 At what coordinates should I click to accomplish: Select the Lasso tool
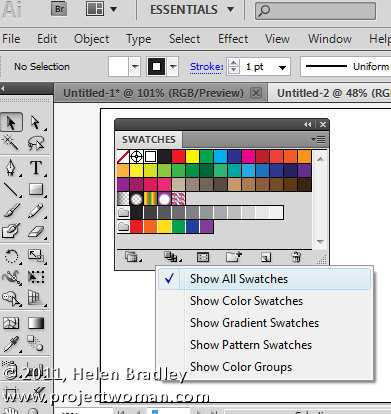35,143
